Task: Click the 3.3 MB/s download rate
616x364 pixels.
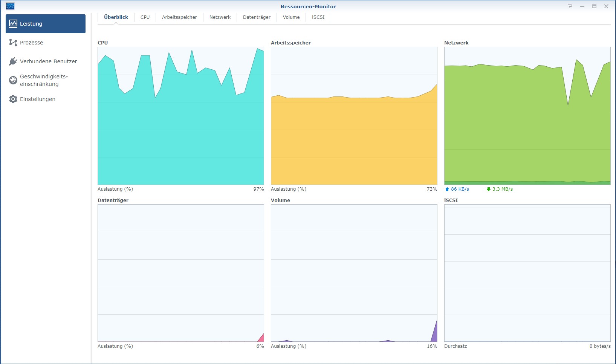Action: click(503, 189)
